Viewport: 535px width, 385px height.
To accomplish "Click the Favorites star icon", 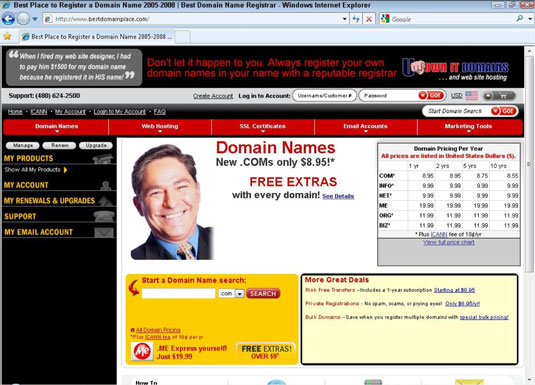I will (7, 36).
